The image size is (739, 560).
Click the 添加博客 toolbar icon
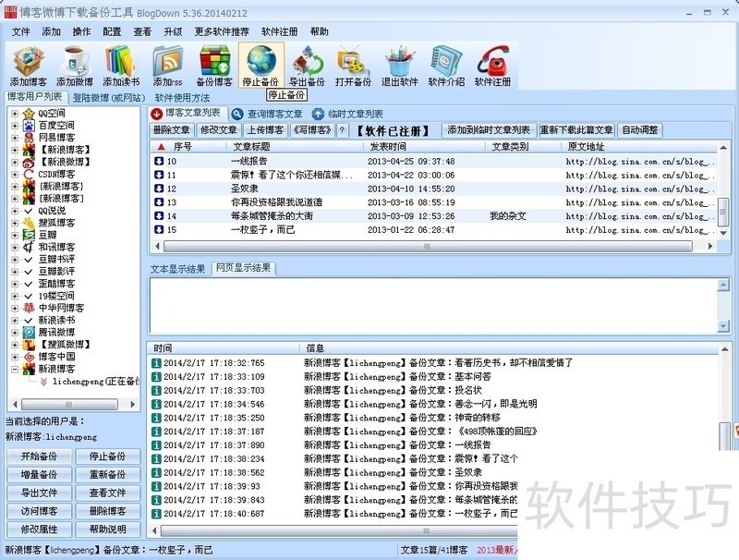click(x=30, y=65)
